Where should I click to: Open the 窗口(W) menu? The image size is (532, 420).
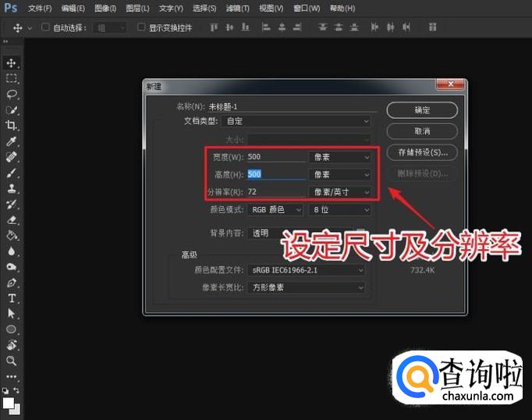coord(307,8)
